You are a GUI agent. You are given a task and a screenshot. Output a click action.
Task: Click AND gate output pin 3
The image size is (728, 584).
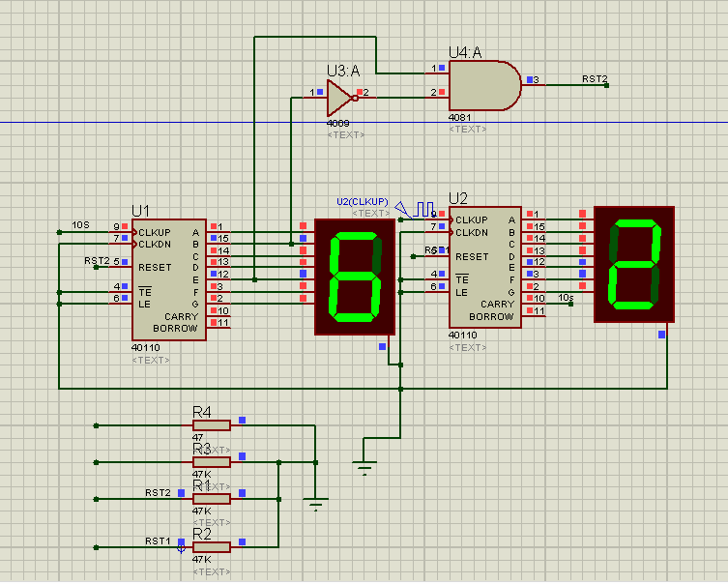(x=533, y=85)
